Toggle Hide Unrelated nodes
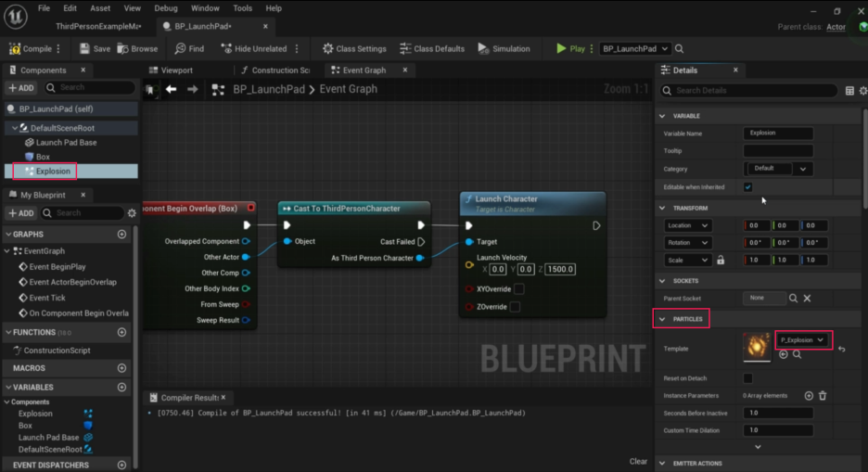Screen dimensions: 868x472 click(254, 49)
